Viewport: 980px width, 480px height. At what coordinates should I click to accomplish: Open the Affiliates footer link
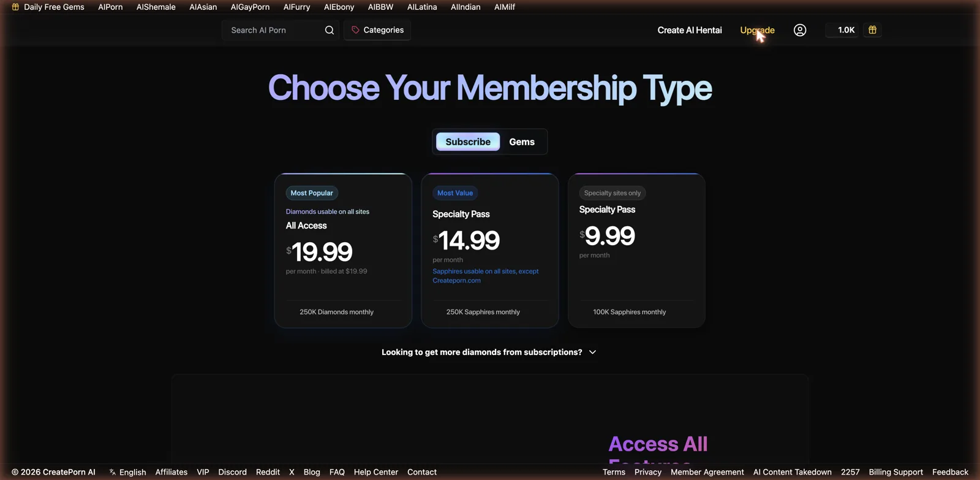(x=171, y=472)
